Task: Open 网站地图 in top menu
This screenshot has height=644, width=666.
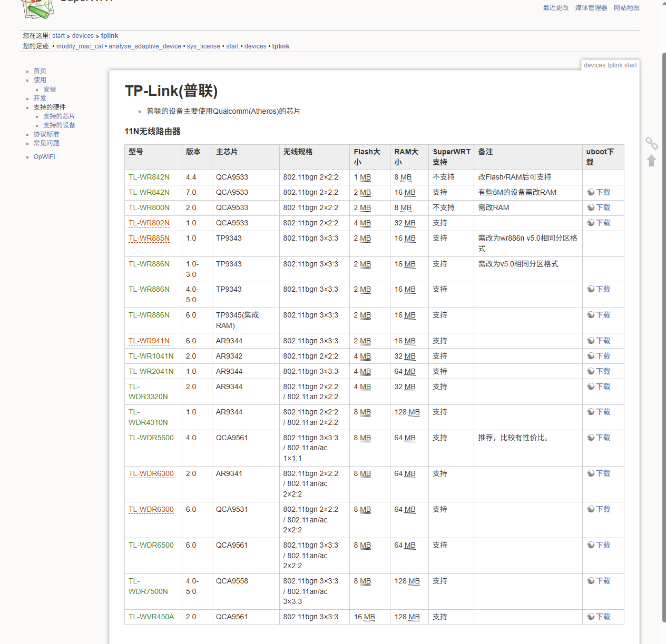Action: 626,8
